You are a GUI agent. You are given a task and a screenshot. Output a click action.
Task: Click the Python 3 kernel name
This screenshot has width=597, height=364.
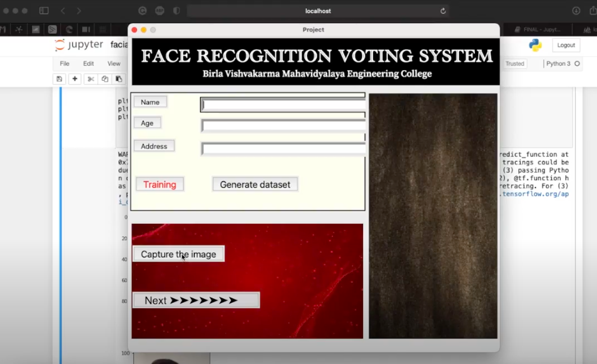pyautogui.click(x=558, y=64)
